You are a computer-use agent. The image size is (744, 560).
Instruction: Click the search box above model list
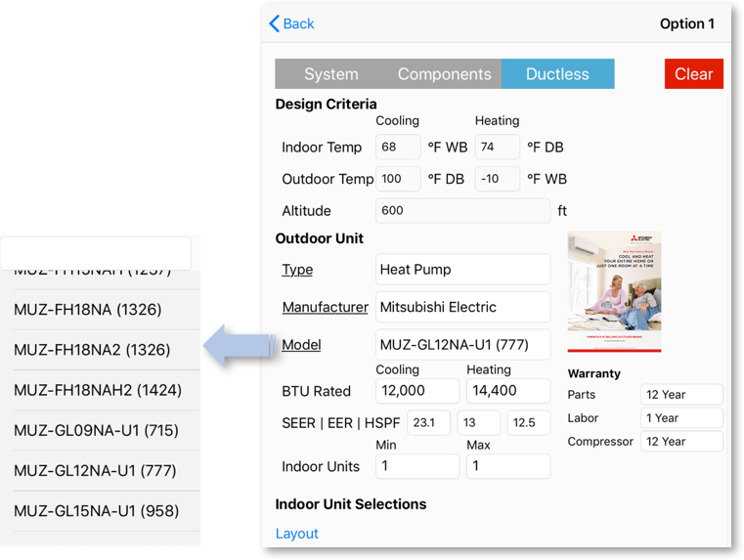point(96,253)
